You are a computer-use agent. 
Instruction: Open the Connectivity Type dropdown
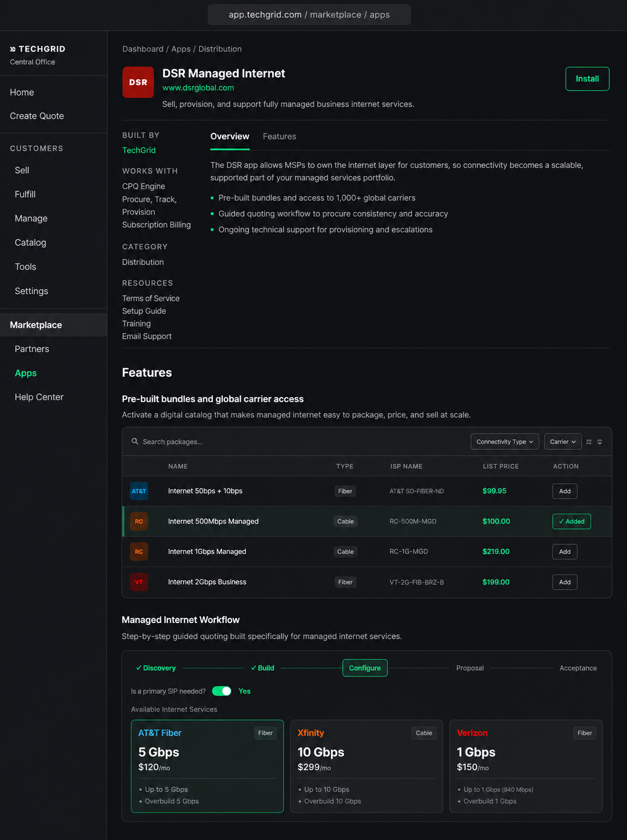[505, 441]
